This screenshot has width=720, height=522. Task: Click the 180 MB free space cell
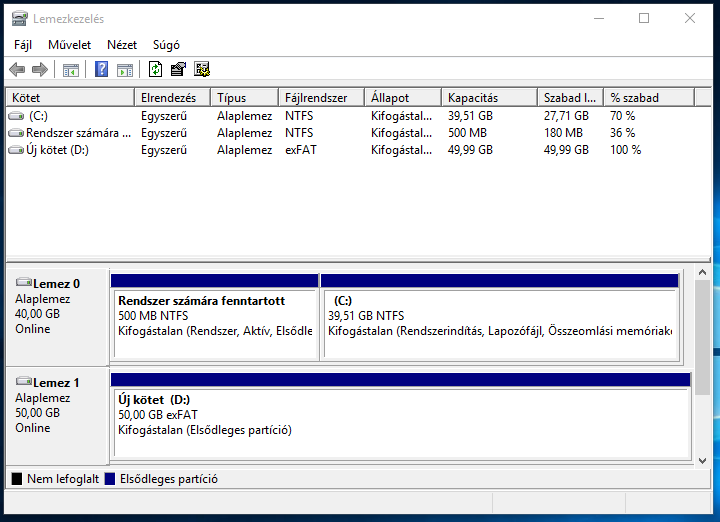click(x=563, y=133)
